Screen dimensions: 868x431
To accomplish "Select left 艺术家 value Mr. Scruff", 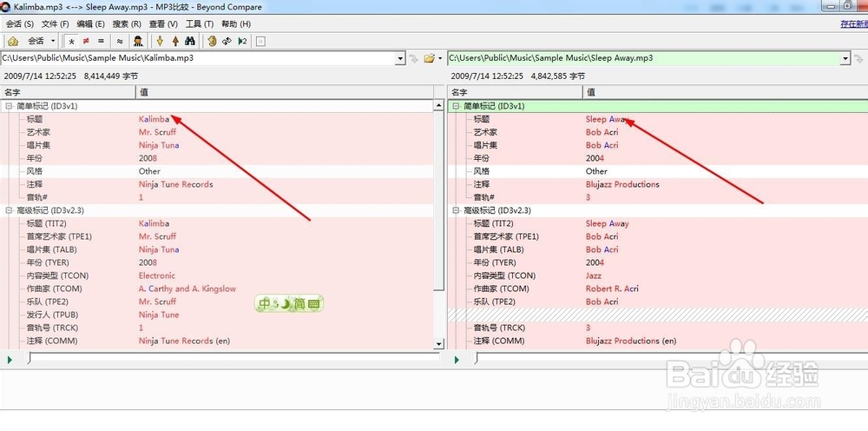I will click(158, 132).
